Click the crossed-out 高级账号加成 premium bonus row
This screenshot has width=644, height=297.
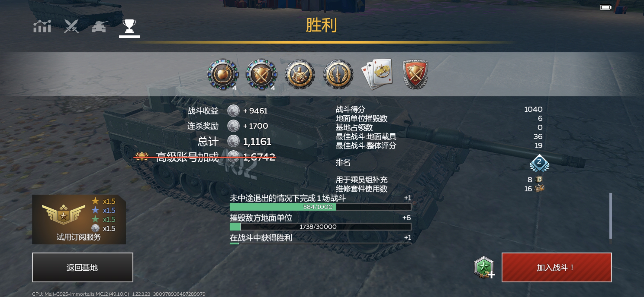click(x=205, y=157)
